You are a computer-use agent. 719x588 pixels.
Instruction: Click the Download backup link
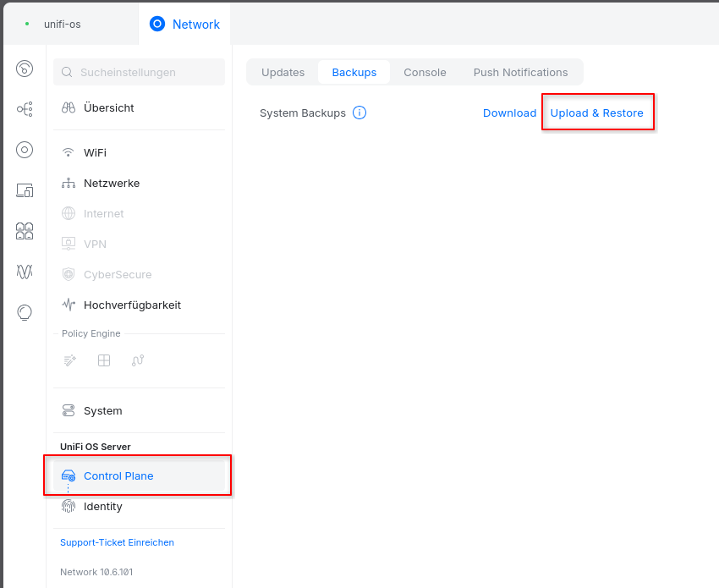point(509,113)
